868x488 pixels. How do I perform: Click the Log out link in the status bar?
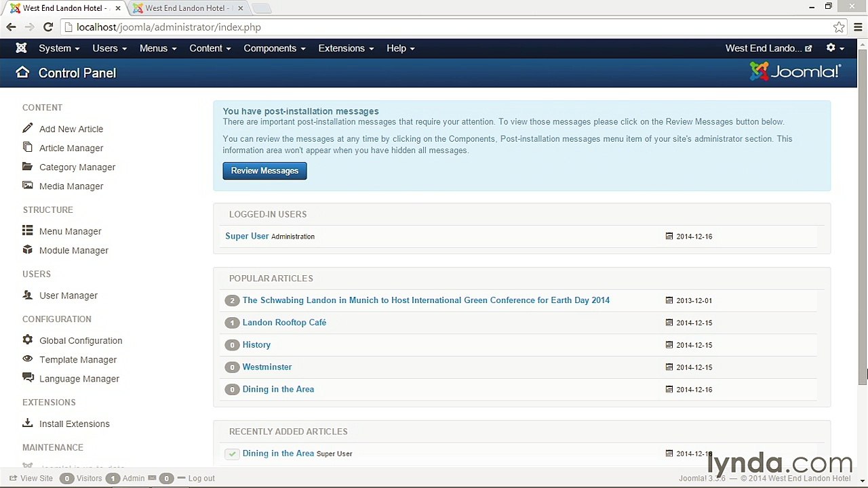click(201, 478)
